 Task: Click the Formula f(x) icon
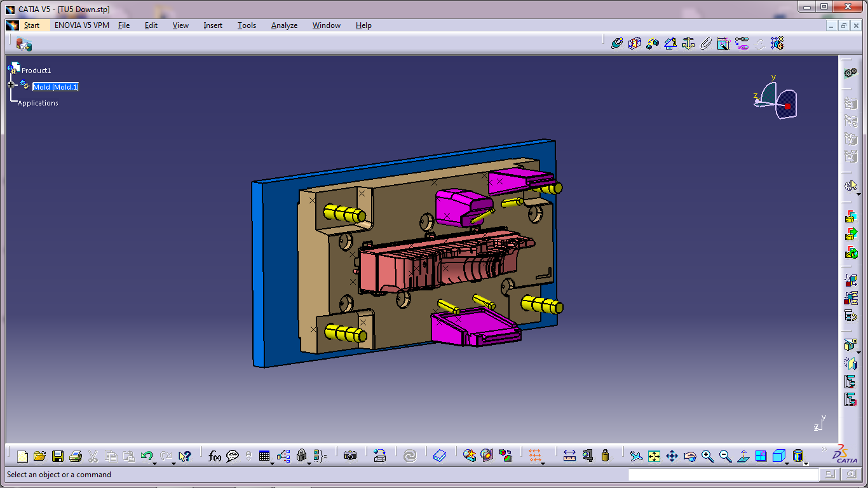click(x=215, y=456)
